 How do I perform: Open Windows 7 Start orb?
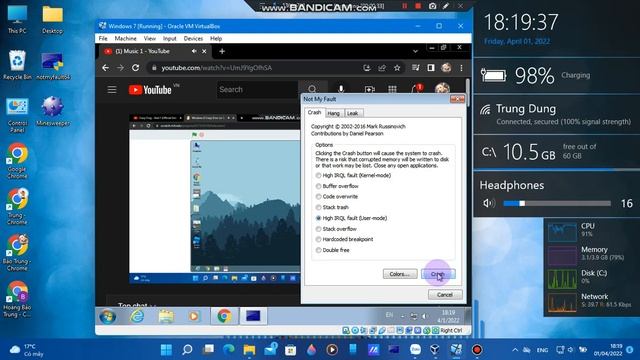point(108,316)
